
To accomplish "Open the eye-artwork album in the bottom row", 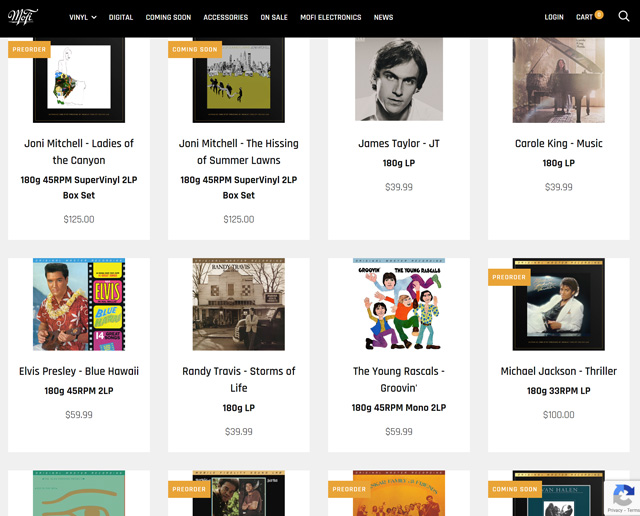I will 79,493.
